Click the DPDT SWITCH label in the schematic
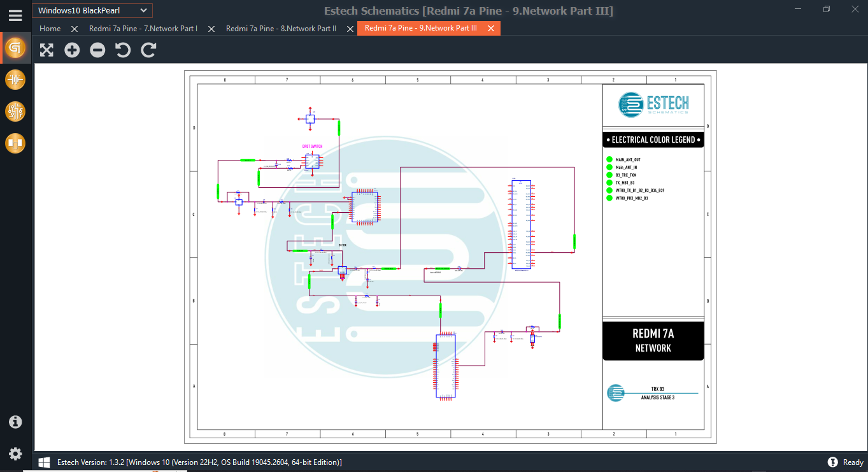 tap(312, 147)
